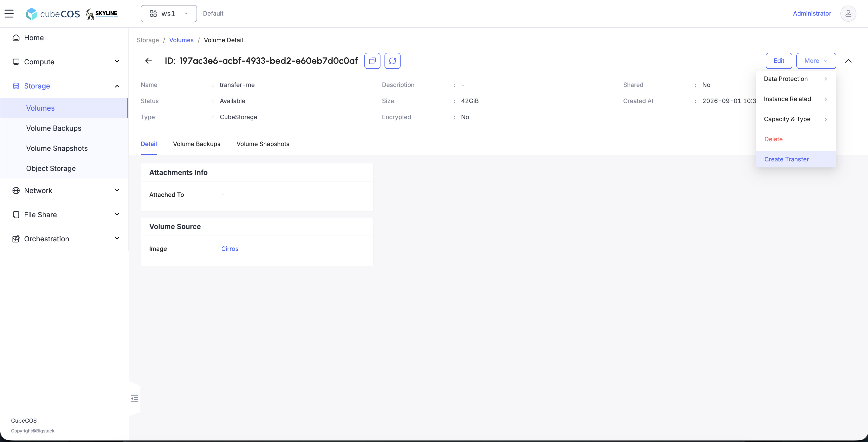Switch to the Volume Backups tab
This screenshot has height=442, width=868.
click(x=197, y=144)
